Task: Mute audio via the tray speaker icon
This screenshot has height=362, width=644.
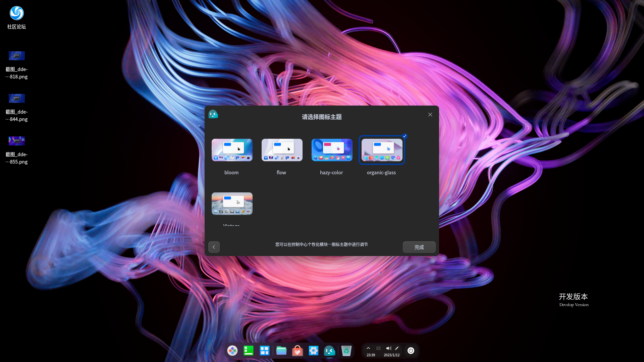Action: [x=388, y=348]
